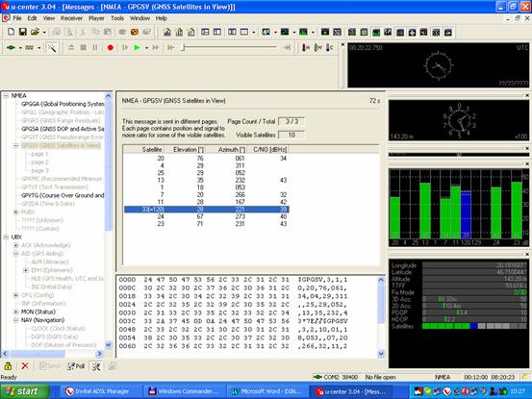Screen dimensions: 532x399
Task: Click the Open folder icon
Action: point(35,32)
